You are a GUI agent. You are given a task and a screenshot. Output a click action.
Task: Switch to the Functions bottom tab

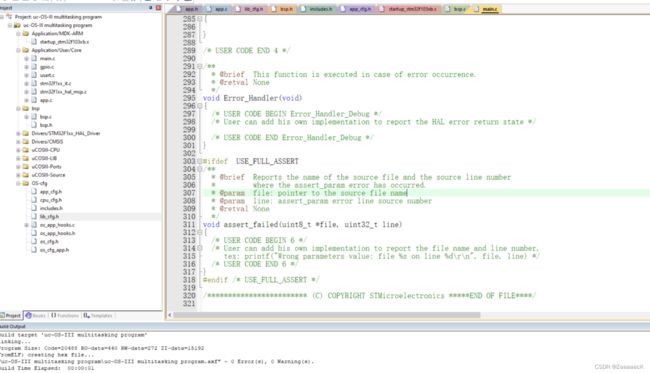click(x=65, y=315)
